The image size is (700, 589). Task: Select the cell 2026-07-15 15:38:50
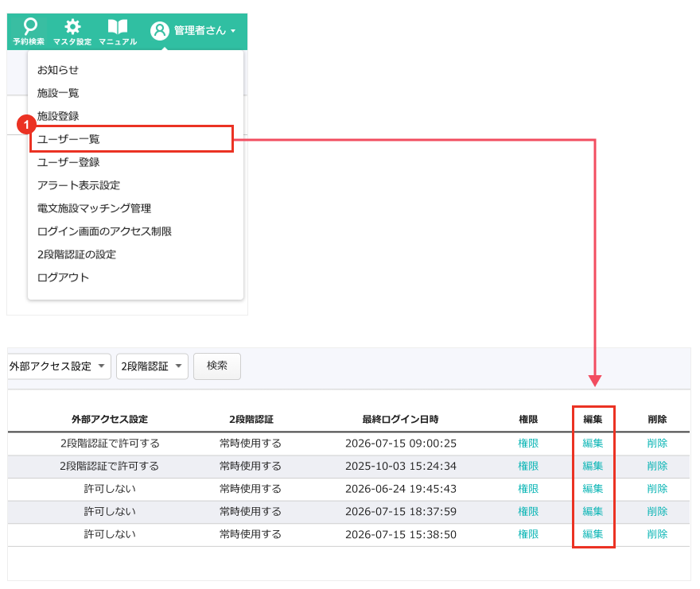pyautogui.click(x=401, y=534)
